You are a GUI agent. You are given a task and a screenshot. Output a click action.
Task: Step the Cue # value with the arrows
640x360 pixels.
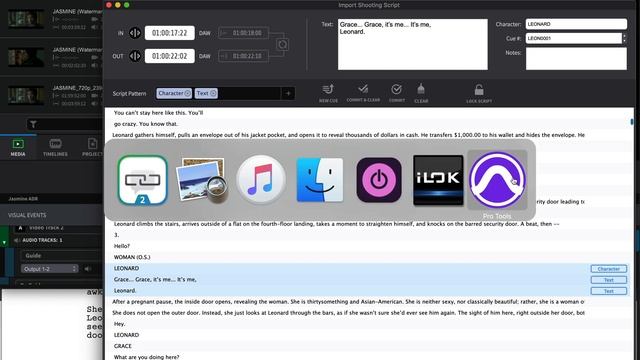624,38
